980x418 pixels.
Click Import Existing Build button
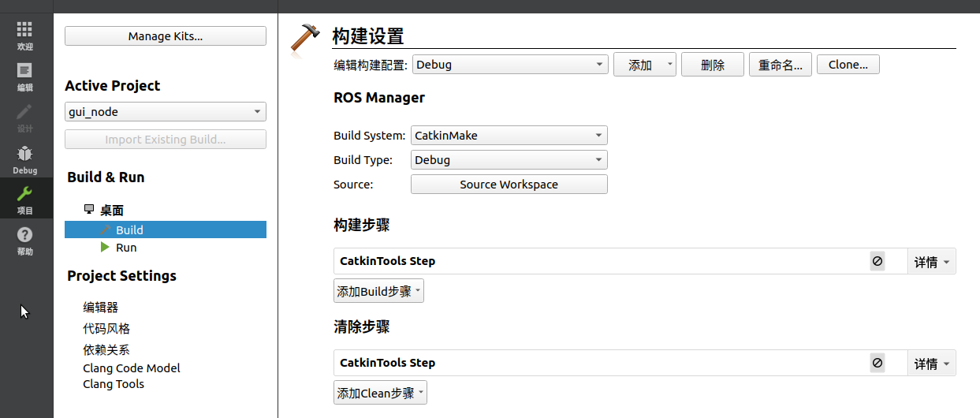click(166, 140)
